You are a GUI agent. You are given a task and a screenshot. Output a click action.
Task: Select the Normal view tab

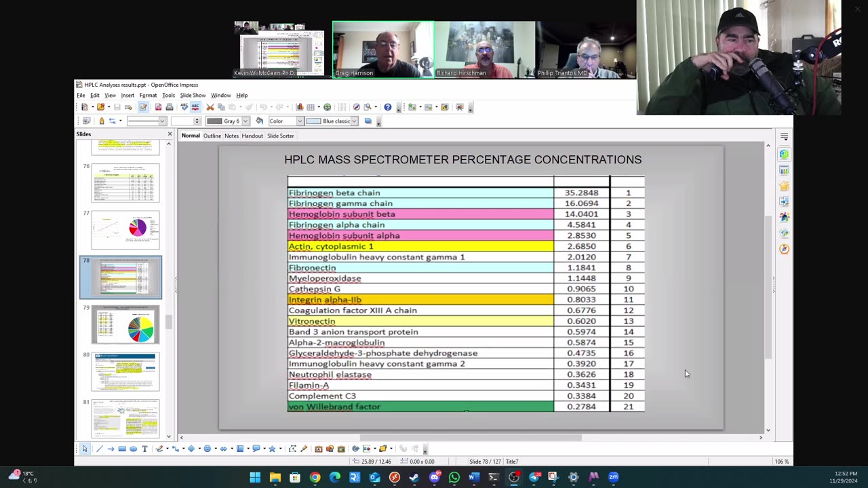pos(191,136)
